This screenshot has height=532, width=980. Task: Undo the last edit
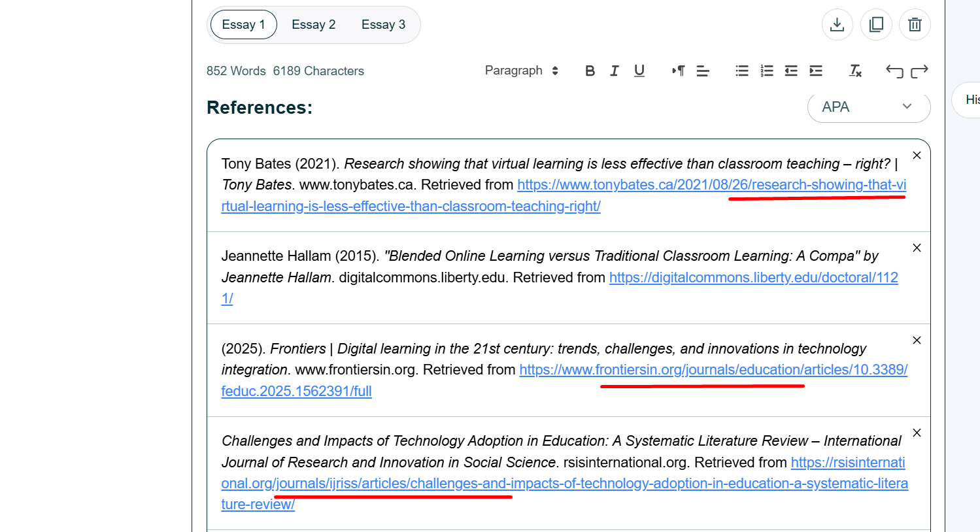[x=894, y=71]
